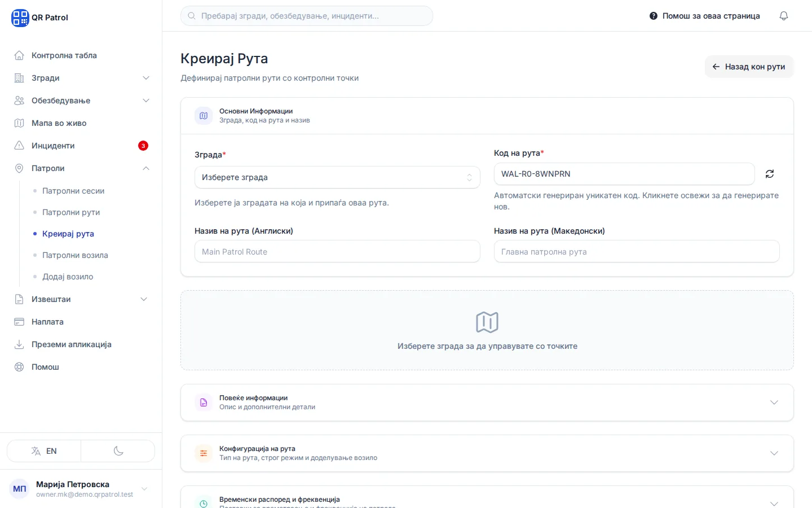Click the incidents badge showing 3

[x=143, y=146]
